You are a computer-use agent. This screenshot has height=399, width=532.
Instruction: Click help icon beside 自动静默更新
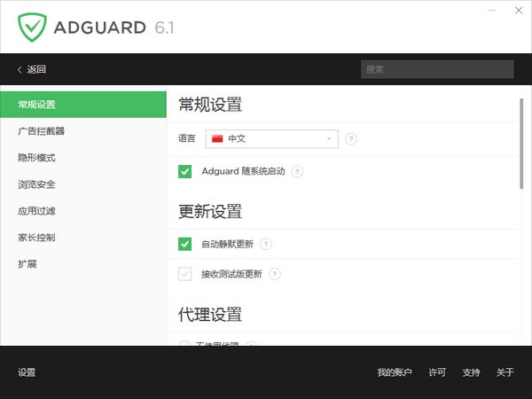(x=265, y=244)
